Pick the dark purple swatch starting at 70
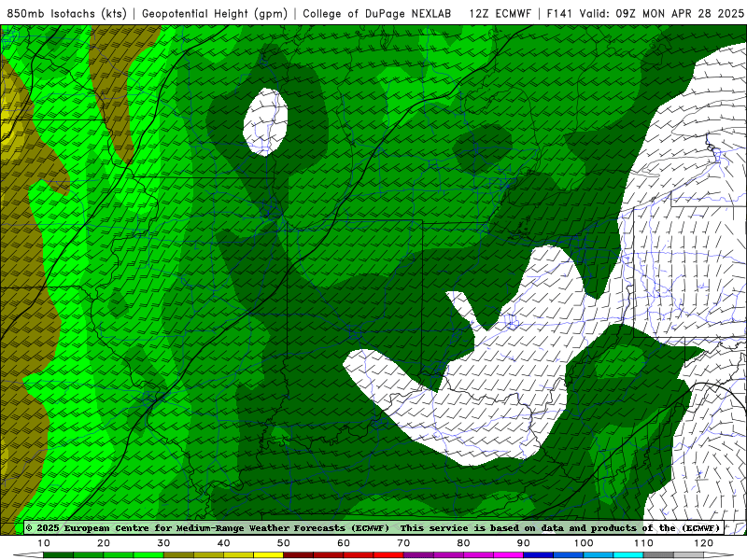Image resolution: width=747 pixels, height=560 pixels. point(418,555)
